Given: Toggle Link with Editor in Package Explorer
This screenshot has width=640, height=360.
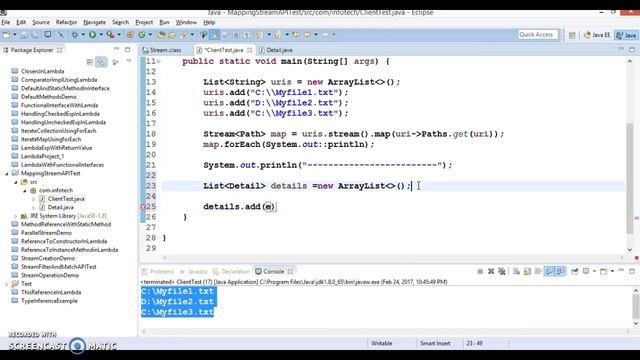Looking at the screenshot, I should [x=101, y=62].
